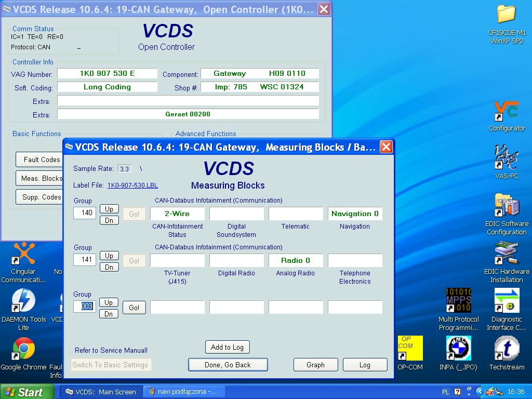Open EDIC Software Configuration shortcut
The width and height of the screenshot is (532, 399).
pyautogui.click(x=507, y=215)
